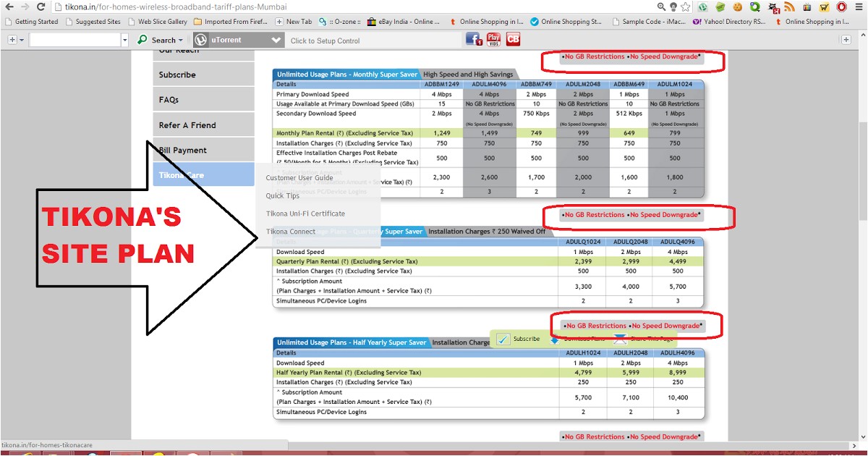Click inside the toolbar search input field
Screen dimensions: 868x456
coord(75,41)
